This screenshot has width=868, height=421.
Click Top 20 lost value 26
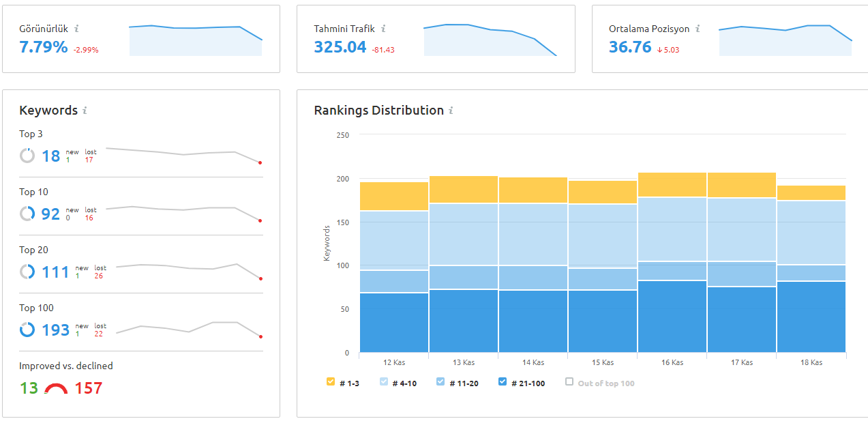coord(99,276)
